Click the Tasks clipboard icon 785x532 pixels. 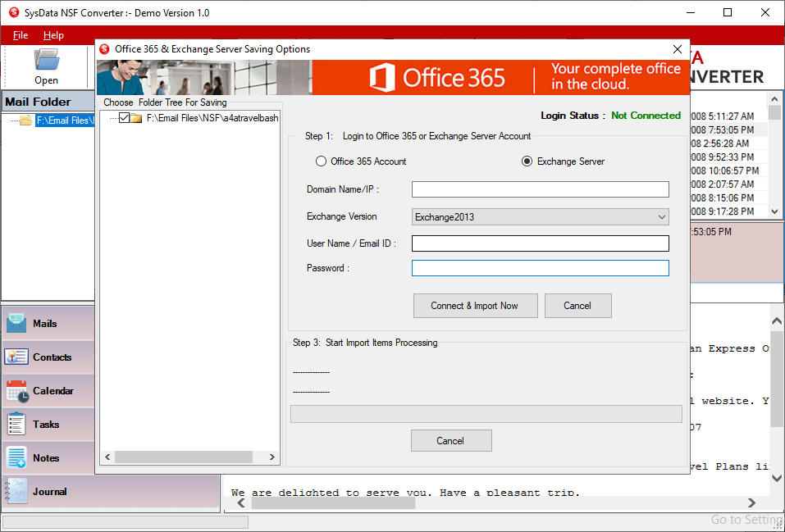click(16, 424)
